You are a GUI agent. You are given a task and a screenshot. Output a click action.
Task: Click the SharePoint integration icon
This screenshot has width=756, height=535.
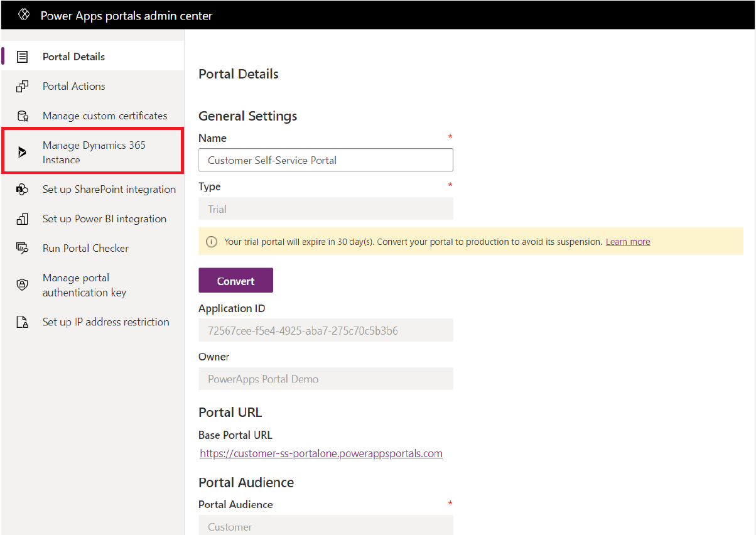pyautogui.click(x=22, y=189)
